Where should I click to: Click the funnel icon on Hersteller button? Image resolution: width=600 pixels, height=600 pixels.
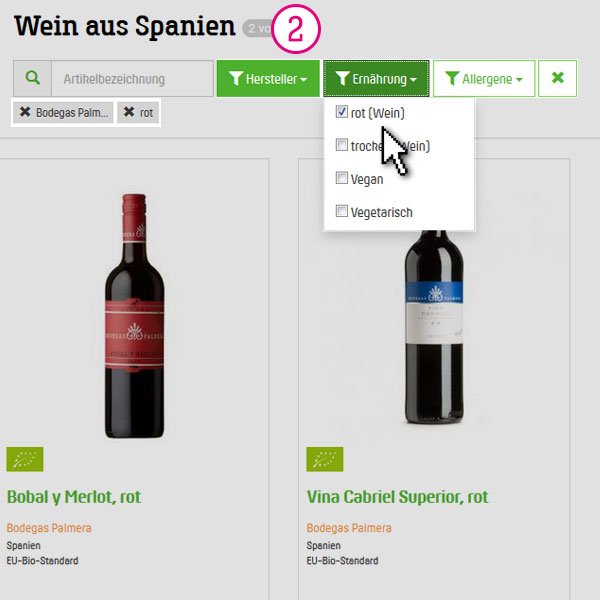tap(236, 78)
